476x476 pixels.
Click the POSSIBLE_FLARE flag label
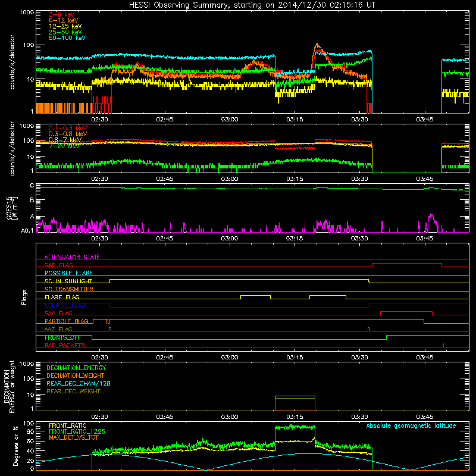(68, 273)
